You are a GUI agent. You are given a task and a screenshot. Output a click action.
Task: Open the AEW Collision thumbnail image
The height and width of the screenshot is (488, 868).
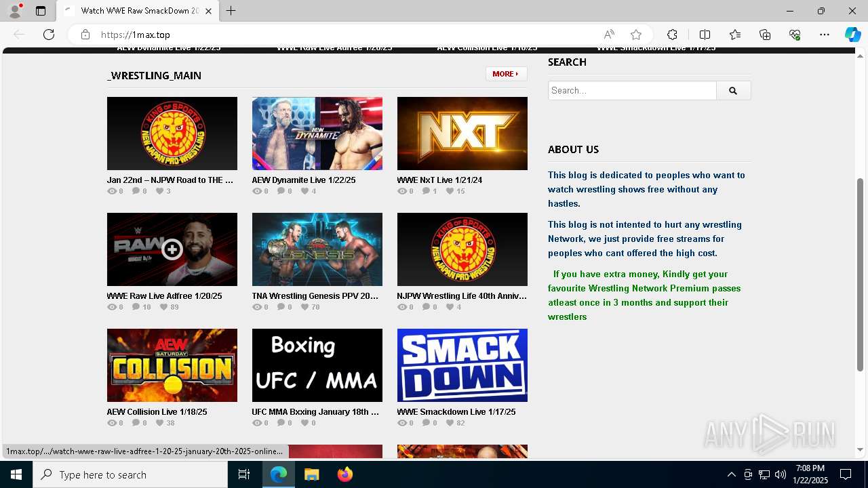tap(172, 365)
